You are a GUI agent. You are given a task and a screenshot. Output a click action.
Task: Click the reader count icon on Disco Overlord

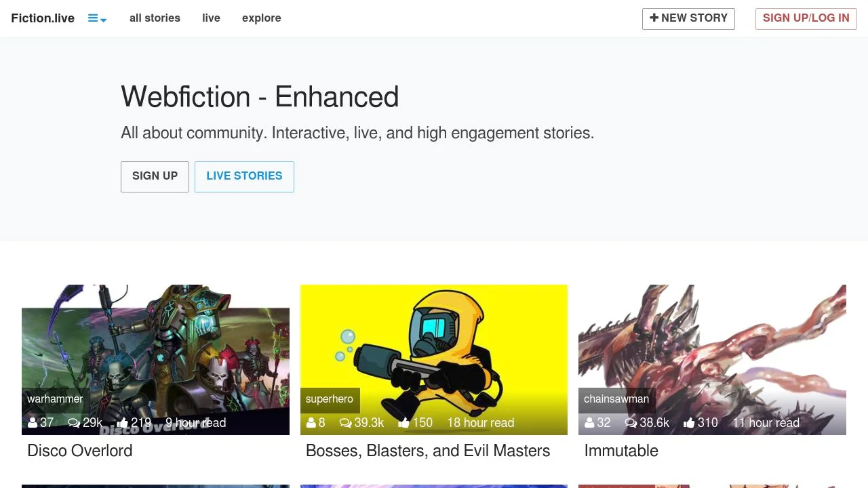[32, 422]
